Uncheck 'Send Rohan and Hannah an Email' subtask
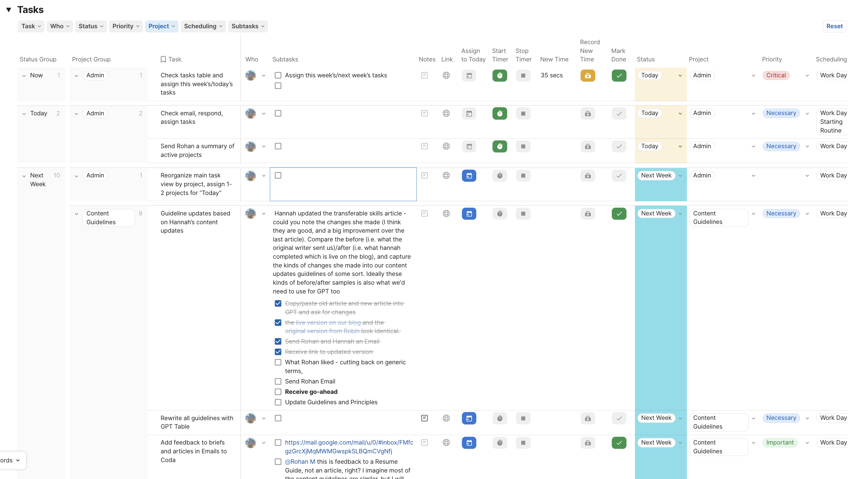The width and height of the screenshot is (868, 479). pos(278,341)
